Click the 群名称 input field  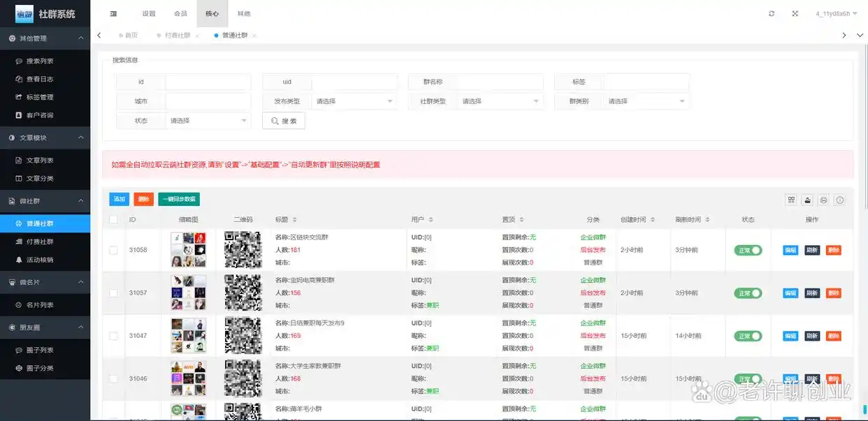(500, 82)
